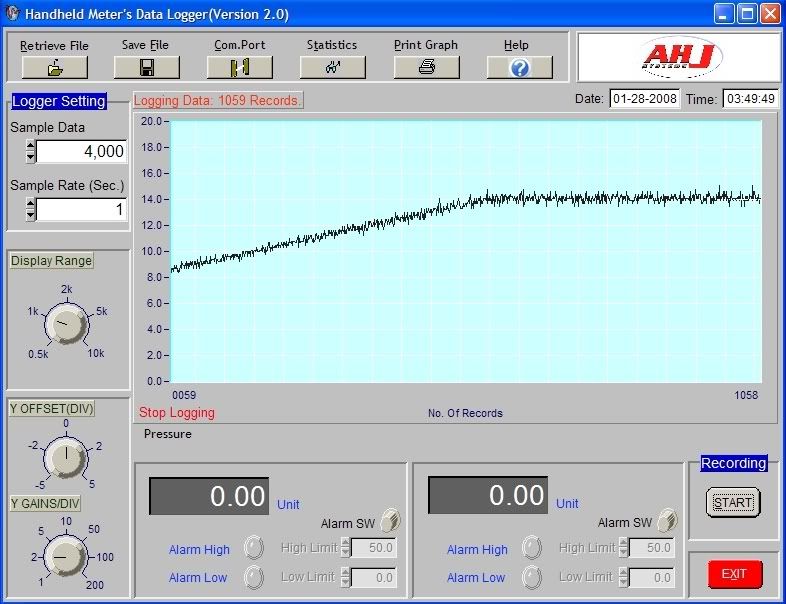Increase Sample Data with up arrow
Viewport: 786px width, 604px height.
(x=30, y=146)
